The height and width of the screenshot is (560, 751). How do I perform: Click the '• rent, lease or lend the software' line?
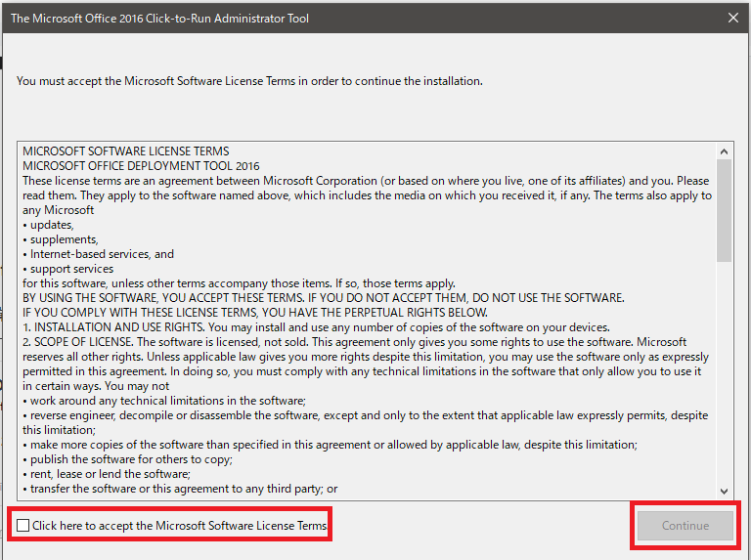(x=107, y=474)
